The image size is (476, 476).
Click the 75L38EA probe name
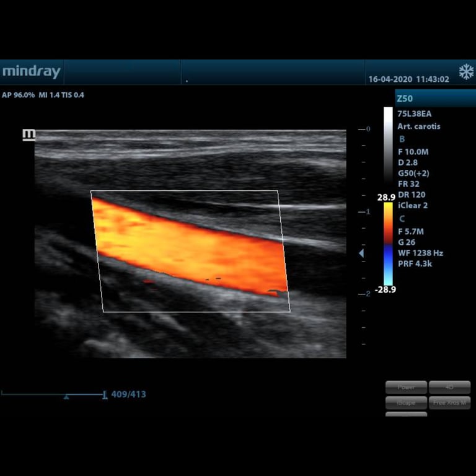415,114
